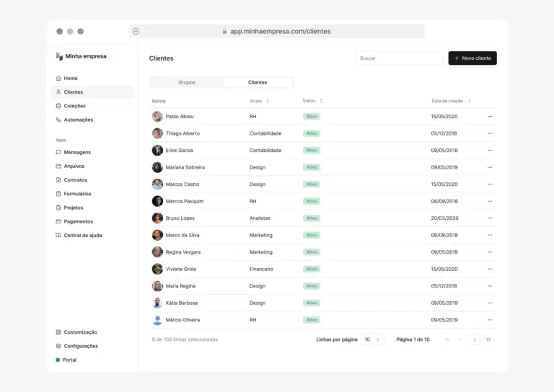Select Clientes in the sidebar

(92, 92)
